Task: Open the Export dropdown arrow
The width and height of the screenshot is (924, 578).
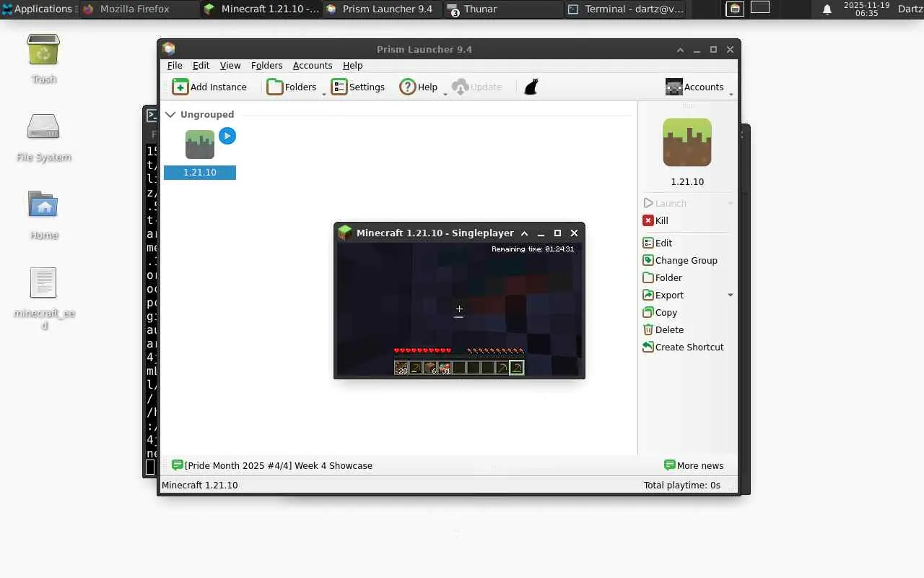Action: coord(730,295)
